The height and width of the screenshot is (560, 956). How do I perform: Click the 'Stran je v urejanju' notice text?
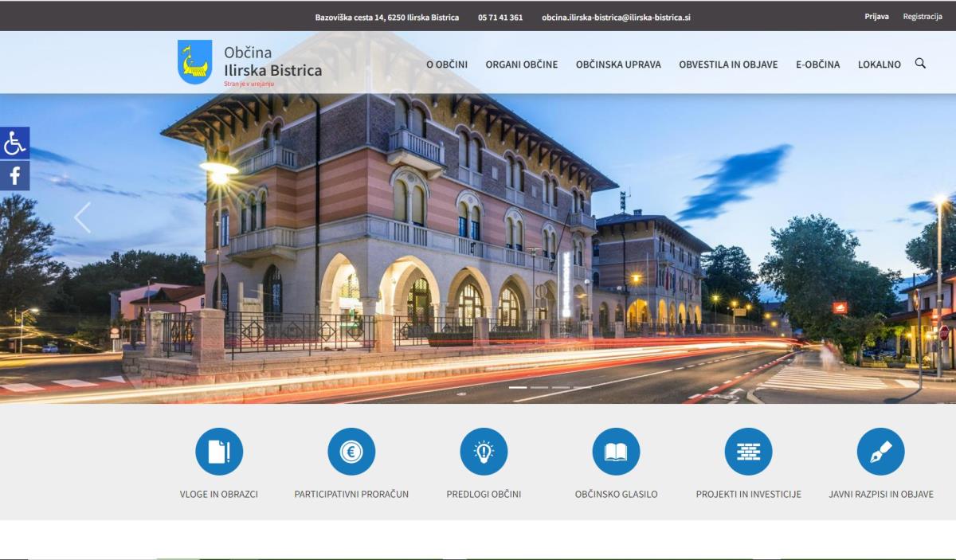[249, 83]
